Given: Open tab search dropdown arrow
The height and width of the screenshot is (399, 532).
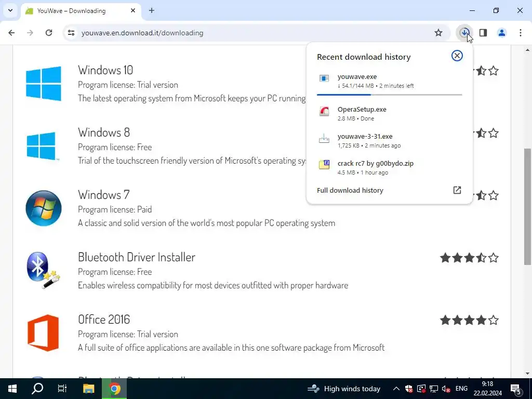Looking at the screenshot, I should coord(10,10).
